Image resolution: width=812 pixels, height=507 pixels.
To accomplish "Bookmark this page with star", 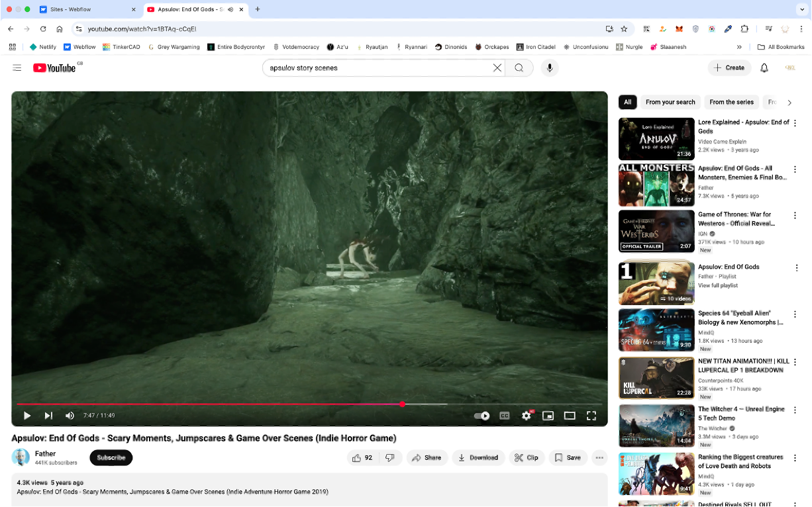I will [x=624, y=29].
